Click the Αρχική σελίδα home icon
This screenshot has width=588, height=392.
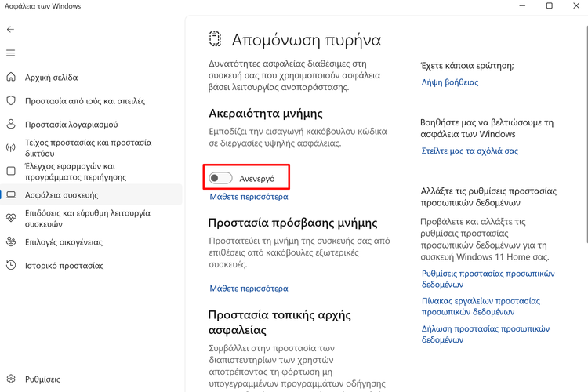pyautogui.click(x=11, y=78)
